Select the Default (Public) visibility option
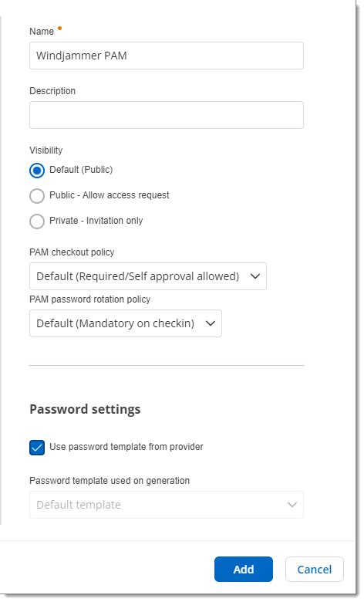The height and width of the screenshot is (602, 364). click(x=37, y=171)
